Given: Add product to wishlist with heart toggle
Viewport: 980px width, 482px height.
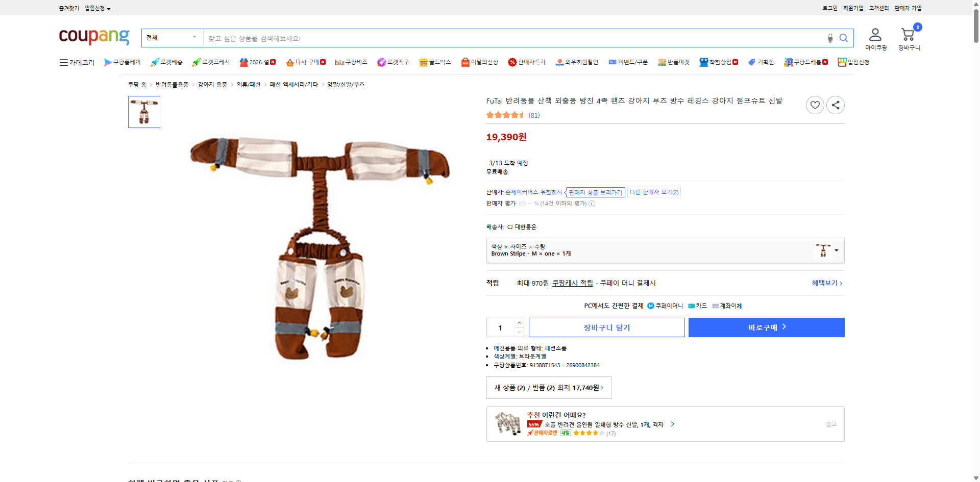Looking at the screenshot, I should click(x=815, y=105).
